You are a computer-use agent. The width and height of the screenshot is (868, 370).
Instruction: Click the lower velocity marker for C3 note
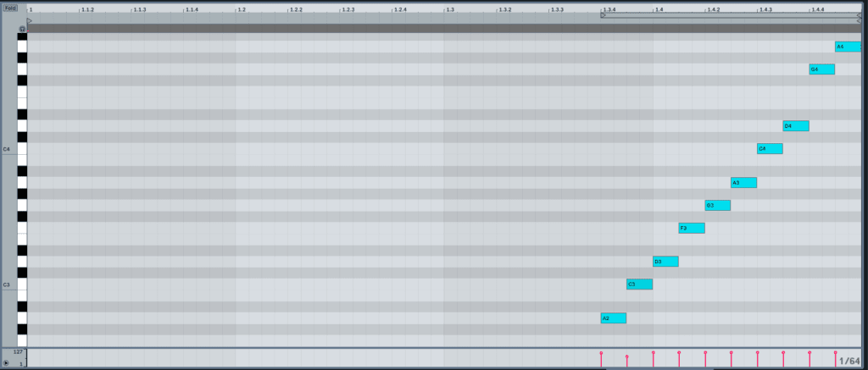626,357
